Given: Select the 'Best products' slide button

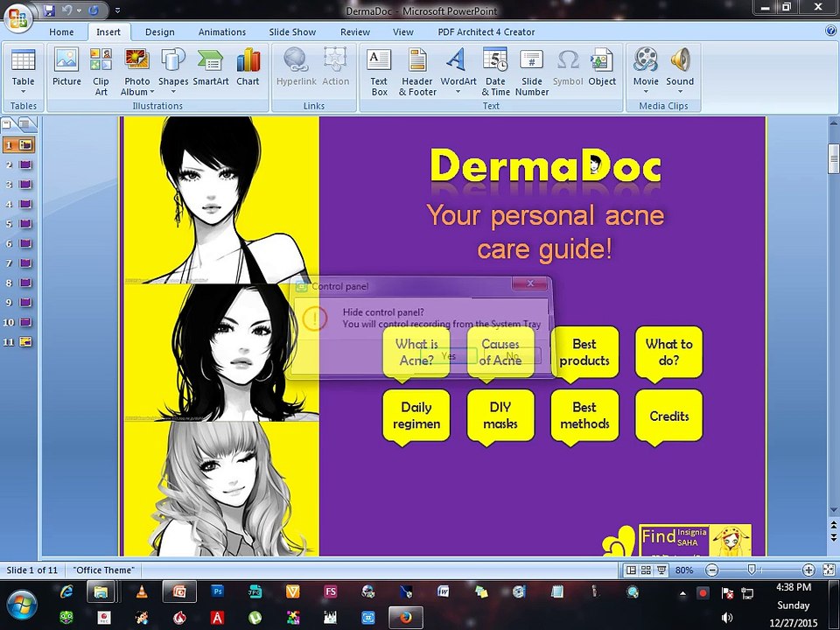Looking at the screenshot, I should coord(584,353).
